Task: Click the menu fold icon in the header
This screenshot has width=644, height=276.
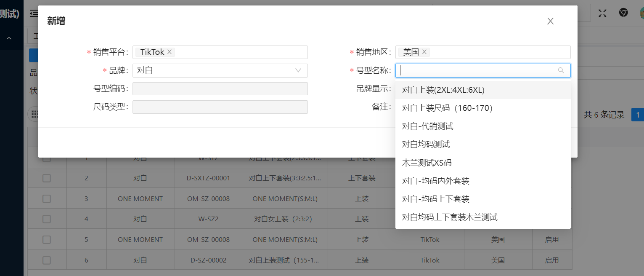Action: point(34,13)
